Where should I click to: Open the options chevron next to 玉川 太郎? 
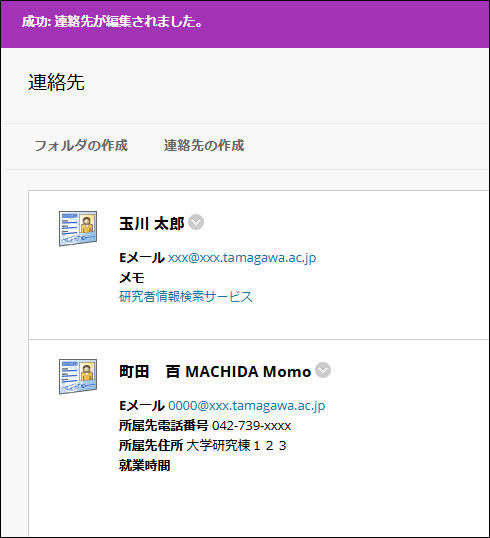pos(196,222)
